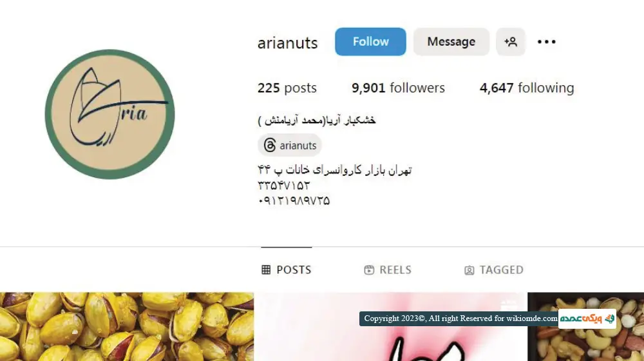Click the 225 posts count
644x361 pixels.
coord(287,88)
